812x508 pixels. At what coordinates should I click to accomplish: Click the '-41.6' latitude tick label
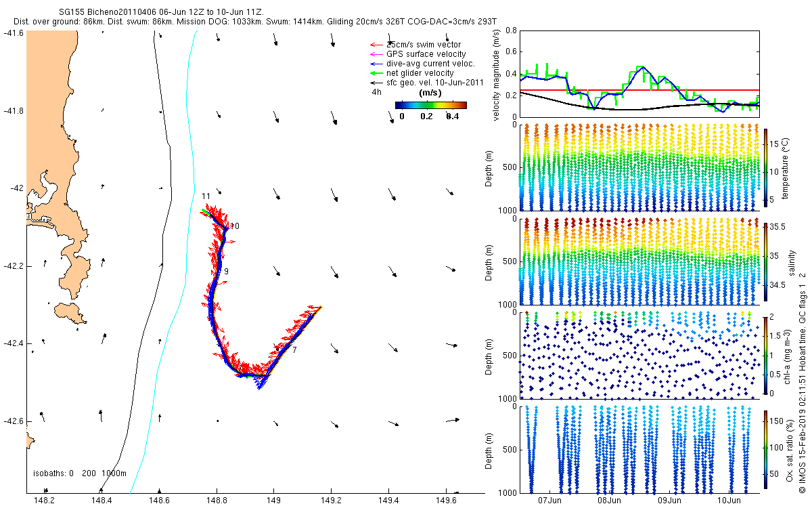[x=13, y=33]
